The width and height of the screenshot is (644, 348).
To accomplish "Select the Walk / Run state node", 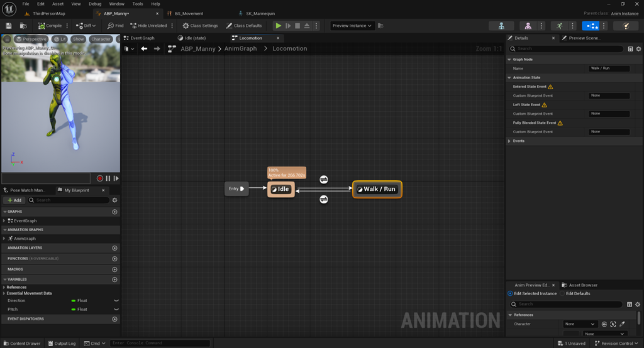I will (x=377, y=189).
